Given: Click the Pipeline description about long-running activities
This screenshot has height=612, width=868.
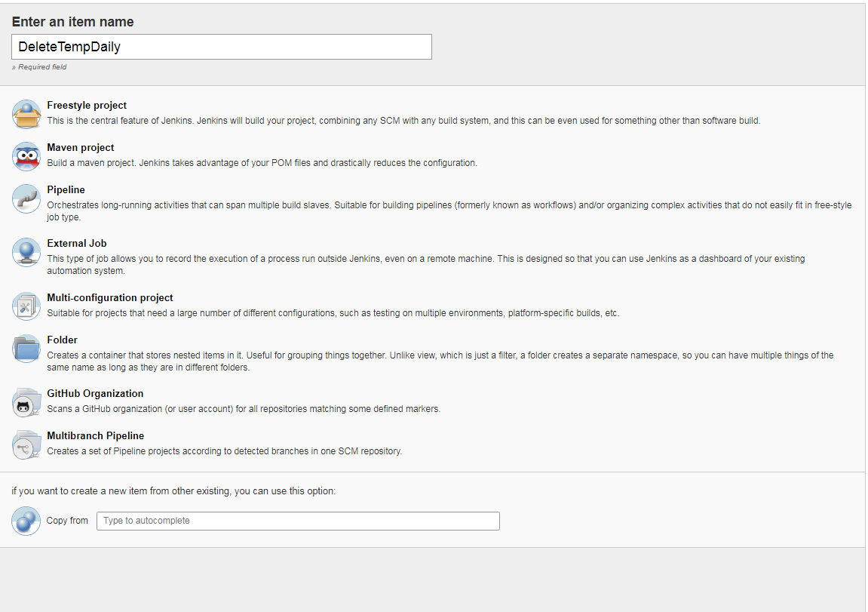Looking at the screenshot, I should coord(449,211).
